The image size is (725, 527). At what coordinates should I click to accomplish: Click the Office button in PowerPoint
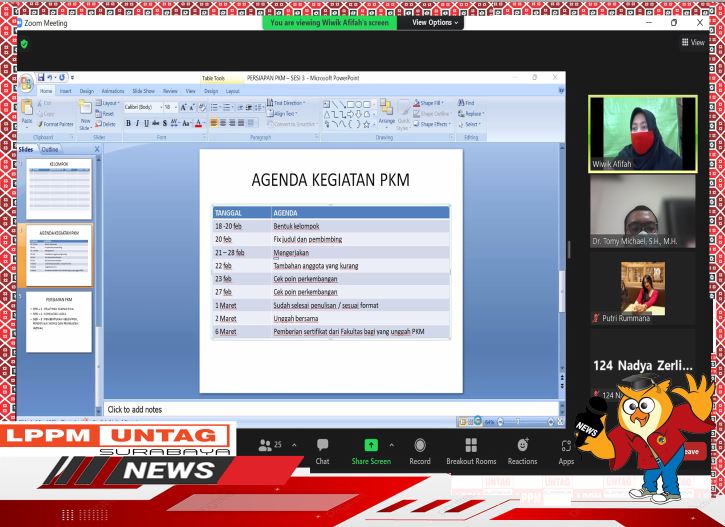coord(26,83)
